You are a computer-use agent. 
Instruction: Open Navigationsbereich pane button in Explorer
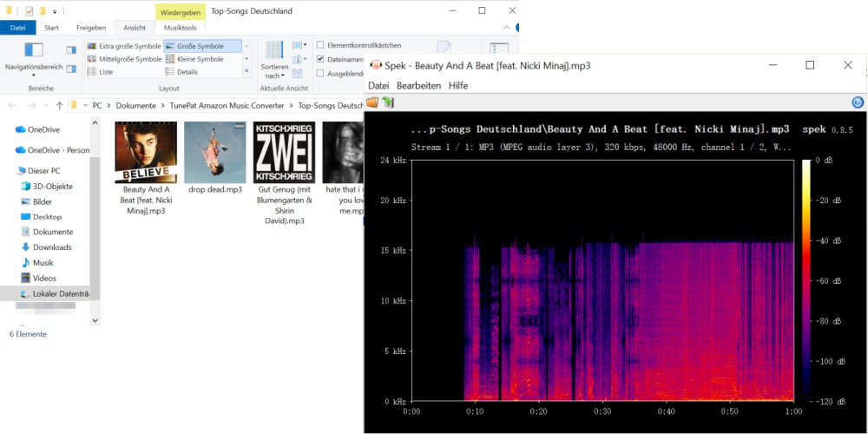tap(34, 59)
